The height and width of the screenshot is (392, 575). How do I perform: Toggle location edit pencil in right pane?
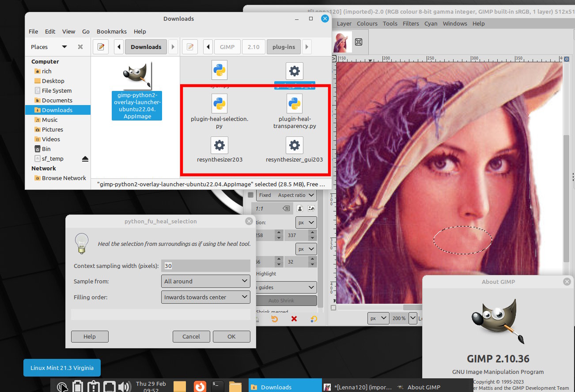click(190, 47)
